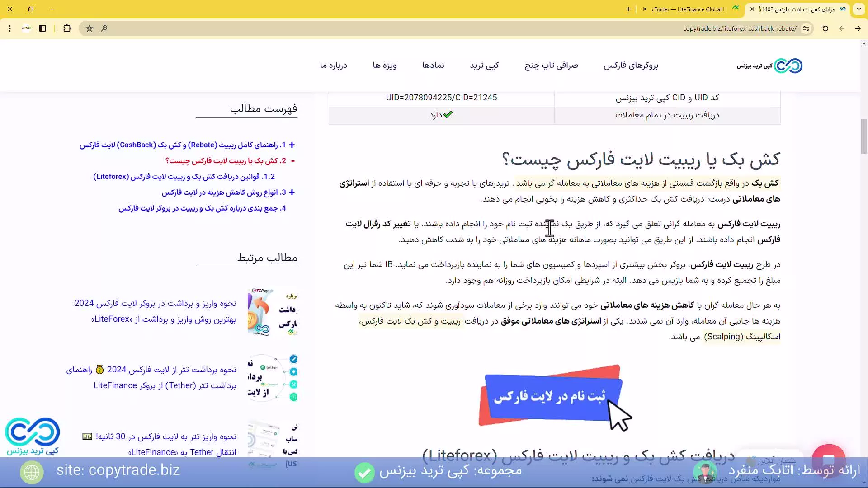This screenshot has width=868, height=488.
Task: Click the floating Copy Trade Business logo
Action: coord(33,436)
